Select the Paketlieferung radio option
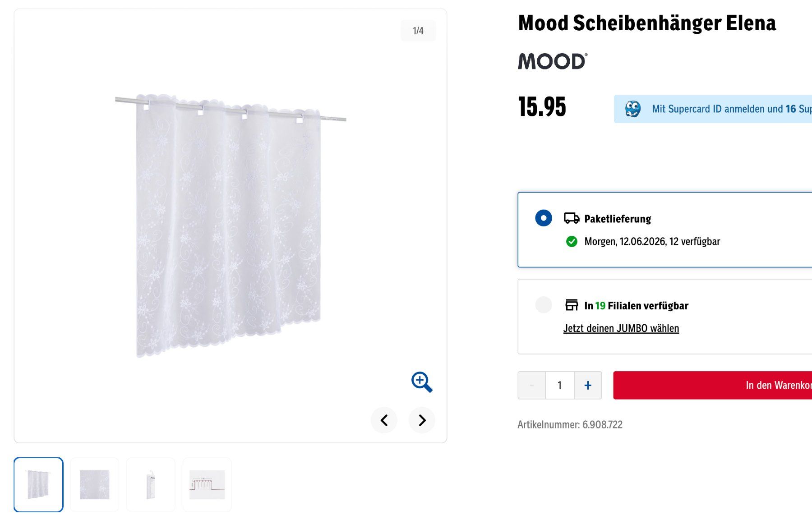Image resolution: width=812 pixels, height=515 pixels. click(544, 218)
